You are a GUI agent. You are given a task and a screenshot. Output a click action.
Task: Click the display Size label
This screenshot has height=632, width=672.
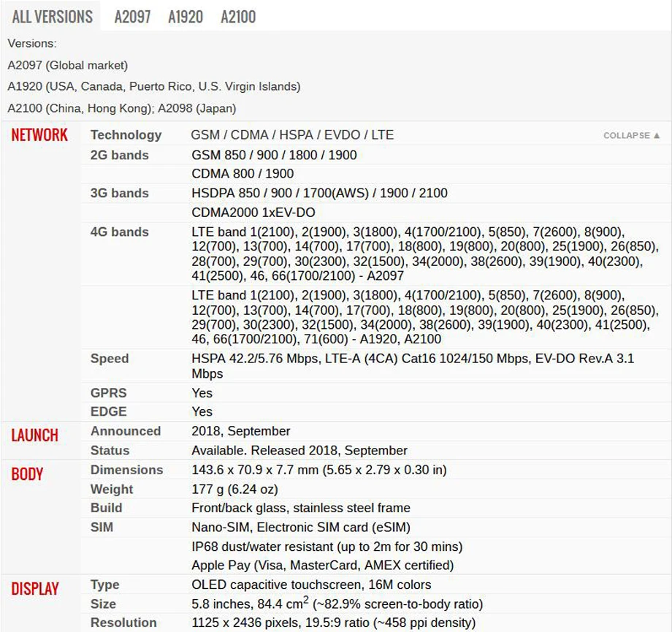[103, 604]
